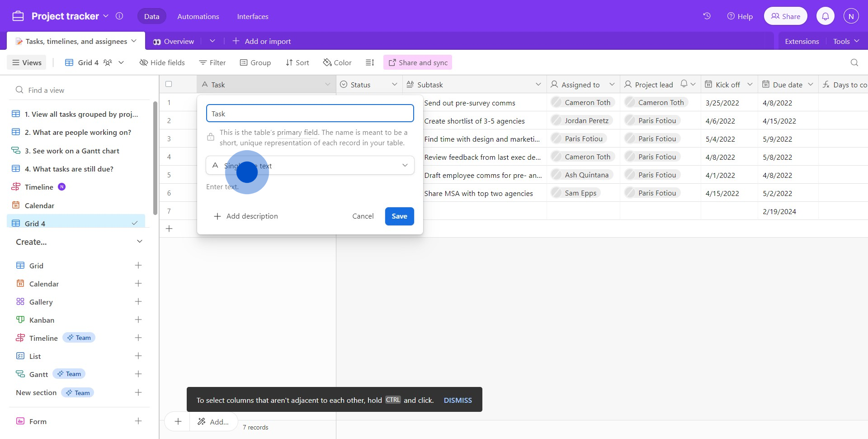Open the Color toolbar option
Image resolution: width=868 pixels, height=439 pixels.
pyautogui.click(x=337, y=62)
